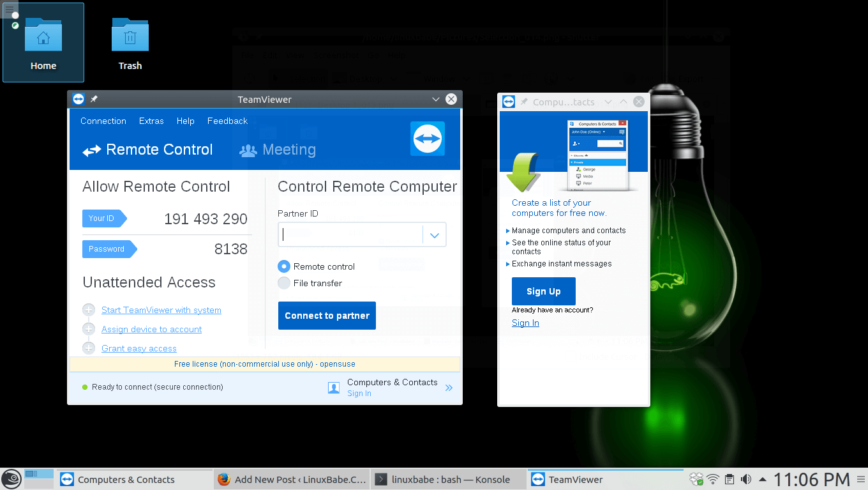
Task: Select the Remote control radio button
Action: 284,266
